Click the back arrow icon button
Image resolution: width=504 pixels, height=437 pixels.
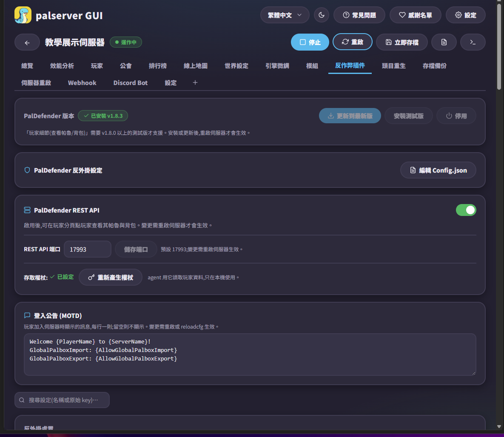pyautogui.click(x=27, y=43)
